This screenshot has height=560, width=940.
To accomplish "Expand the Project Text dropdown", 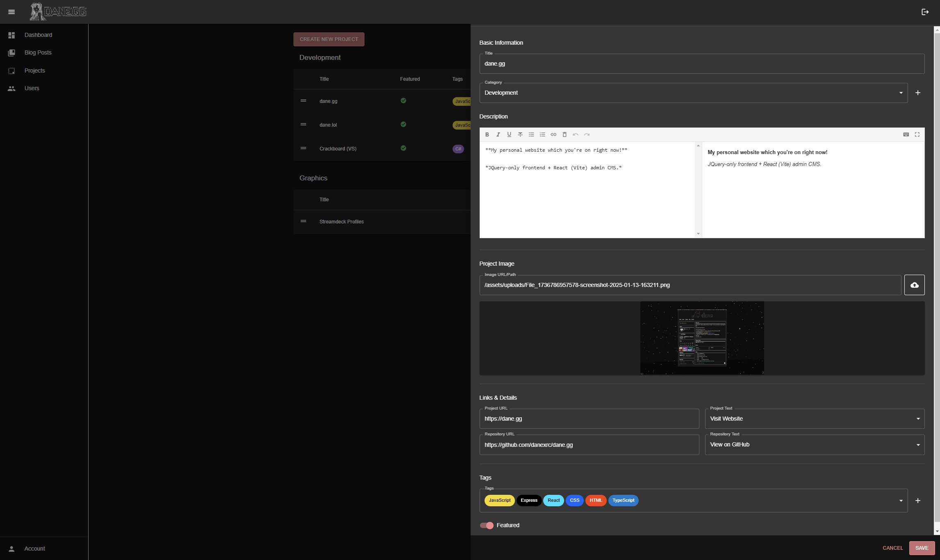I will click(x=814, y=419).
